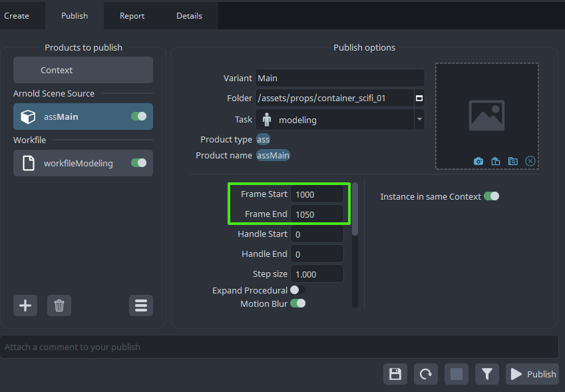Click the ass product type value

coord(263,140)
